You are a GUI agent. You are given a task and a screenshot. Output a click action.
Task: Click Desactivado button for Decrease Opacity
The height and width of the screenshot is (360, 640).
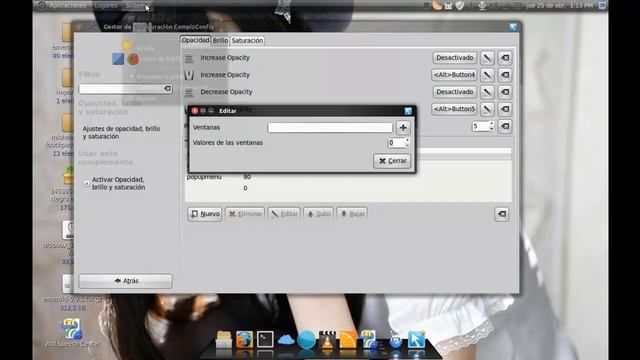point(455,92)
